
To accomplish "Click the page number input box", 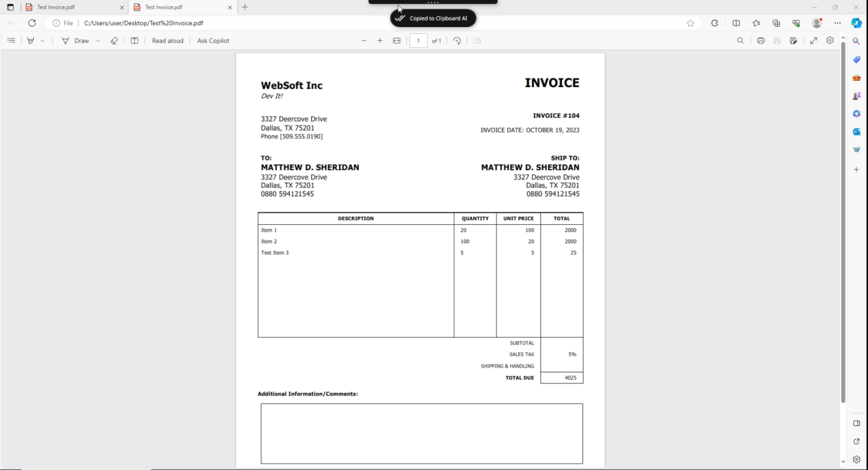I will pyautogui.click(x=418, y=41).
